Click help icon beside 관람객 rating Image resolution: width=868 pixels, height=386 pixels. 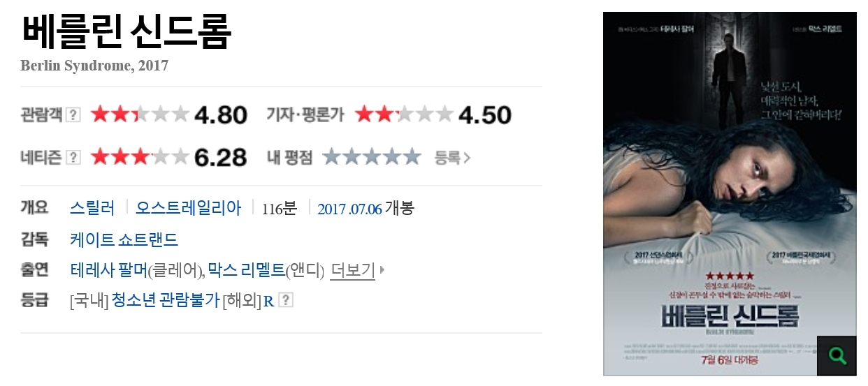coord(73,115)
